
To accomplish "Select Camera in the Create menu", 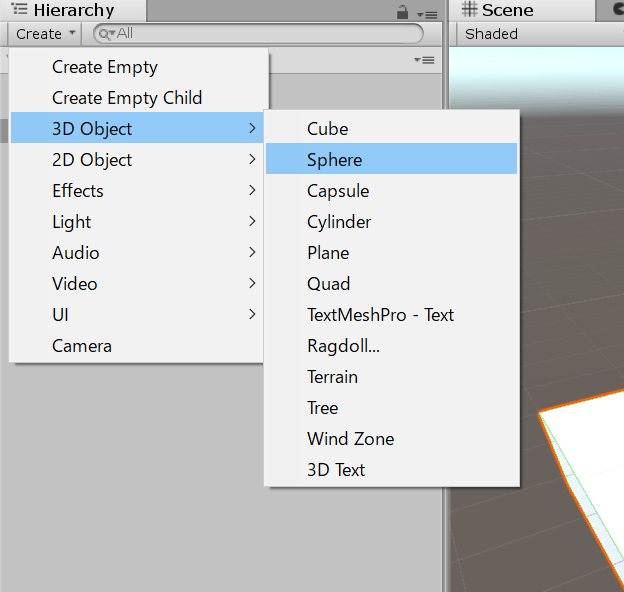I will pyautogui.click(x=82, y=346).
